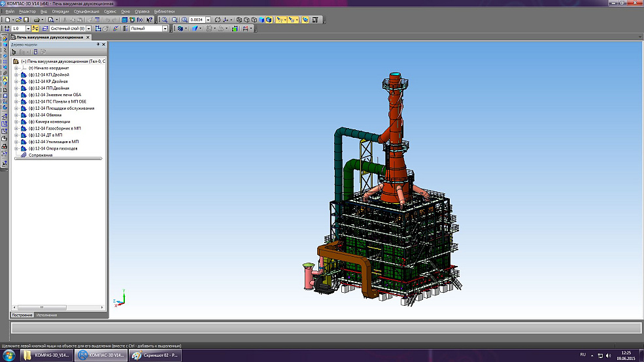Viewport: 644px width, 362px height.
Task: Open the Системный слой (0) dropdown
Action: [x=88, y=29]
